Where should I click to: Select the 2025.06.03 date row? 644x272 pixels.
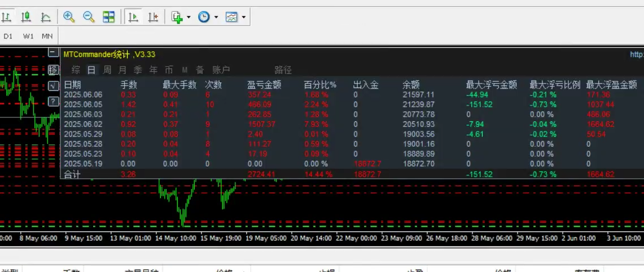click(x=84, y=114)
